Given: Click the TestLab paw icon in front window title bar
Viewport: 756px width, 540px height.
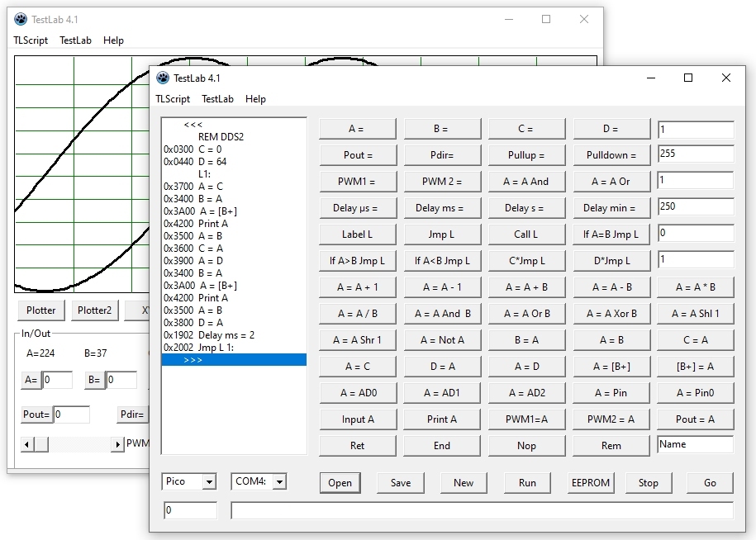Looking at the screenshot, I should 163,78.
